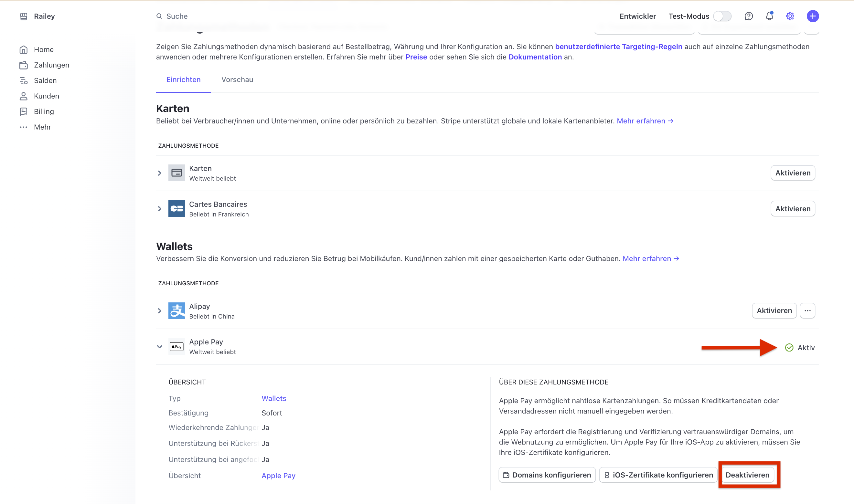Click the 'Beliebt in Frankreich' subtitle
This screenshot has height=504, width=854.
pyautogui.click(x=219, y=215)
